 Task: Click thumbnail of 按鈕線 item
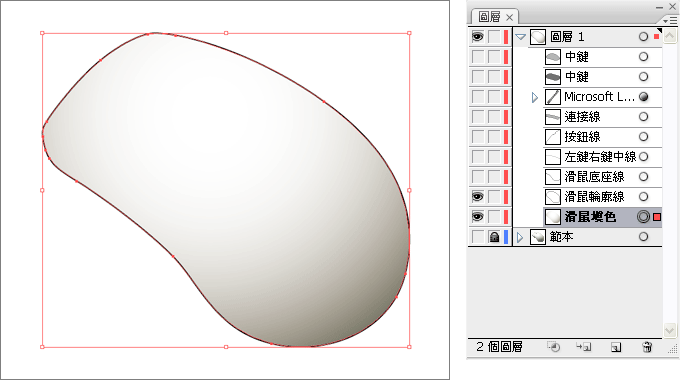coord(552,137)
